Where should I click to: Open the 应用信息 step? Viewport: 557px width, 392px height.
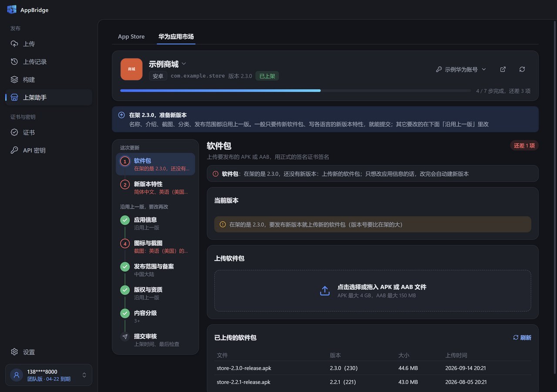(x=155, y=223)
